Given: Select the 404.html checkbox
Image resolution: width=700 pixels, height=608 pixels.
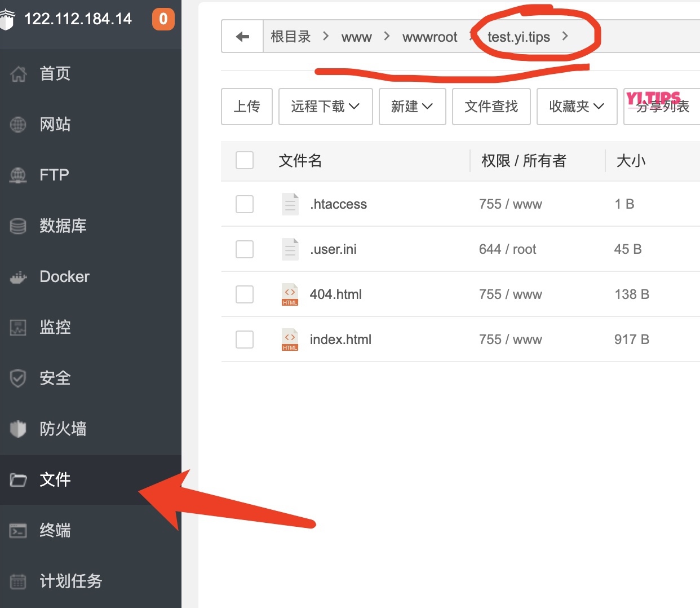Looking at the screenshot, I should [x=245, y=294].
